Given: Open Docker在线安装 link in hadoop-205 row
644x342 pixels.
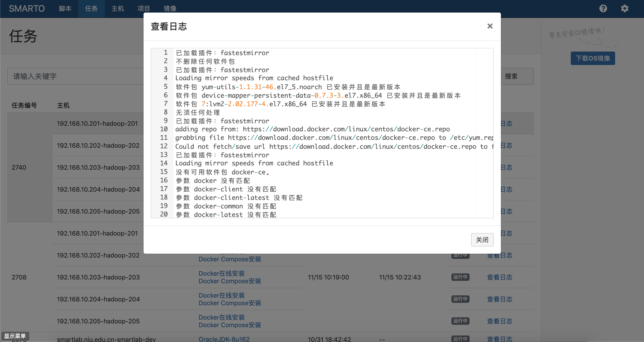Looking at the screenshot, I should [x=221, y=317].
